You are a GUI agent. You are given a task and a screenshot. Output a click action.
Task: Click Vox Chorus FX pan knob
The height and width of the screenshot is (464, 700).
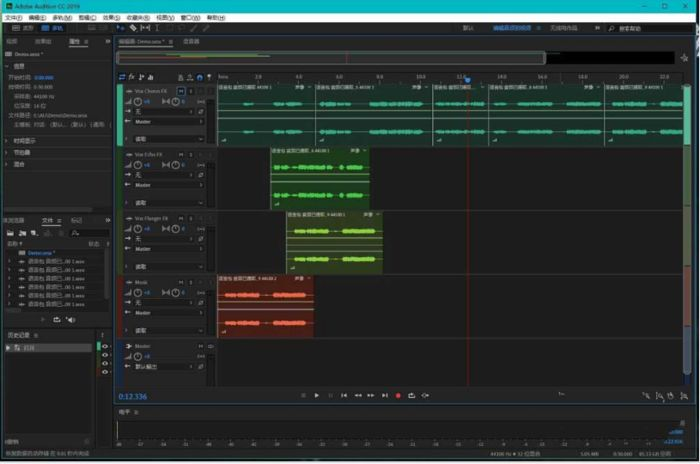click(x=175, y=102)
